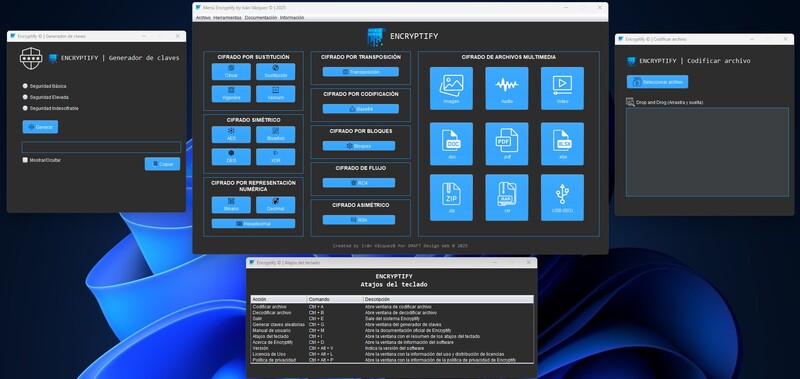The width and height of the screenshot is (800, 379).
Task: Open the Imagen file encryption tile
Action: [x=451, y=88]
